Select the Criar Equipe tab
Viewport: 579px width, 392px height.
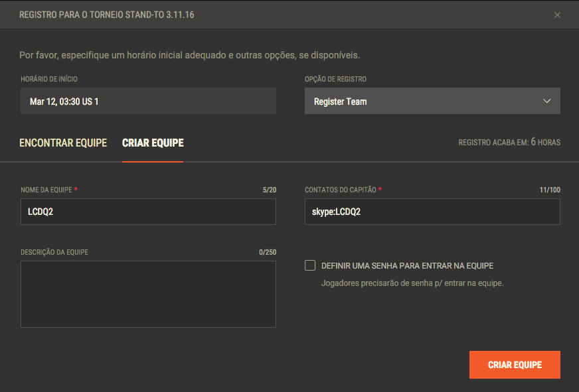[153, 143]
